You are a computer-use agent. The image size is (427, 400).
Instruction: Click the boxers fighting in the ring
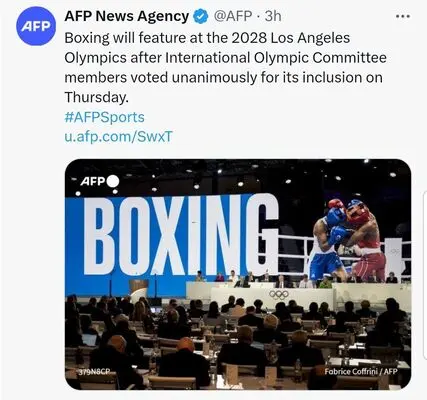349,241
